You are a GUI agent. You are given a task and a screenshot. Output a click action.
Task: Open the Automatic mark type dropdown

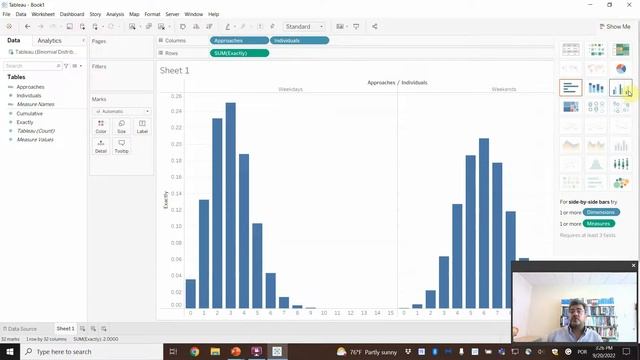(122, 111)
